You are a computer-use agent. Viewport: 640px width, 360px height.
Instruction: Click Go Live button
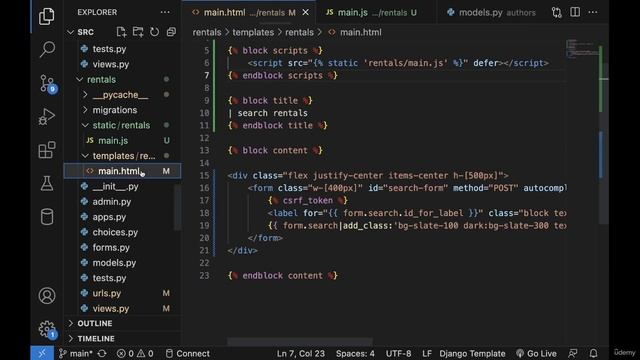pos(536,353)
